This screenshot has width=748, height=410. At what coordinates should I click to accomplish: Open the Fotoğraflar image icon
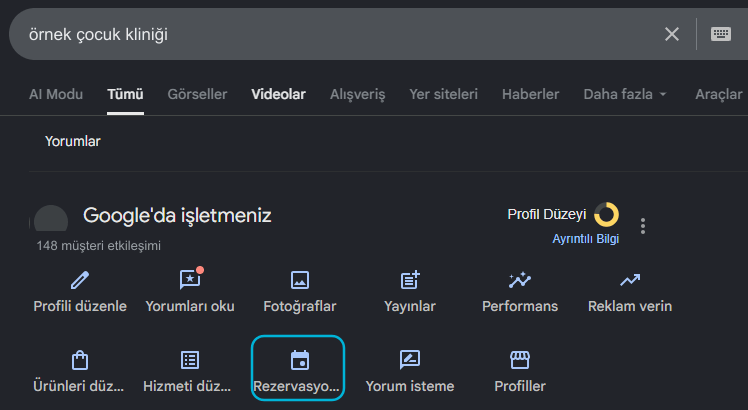click(x=300, y=280)
